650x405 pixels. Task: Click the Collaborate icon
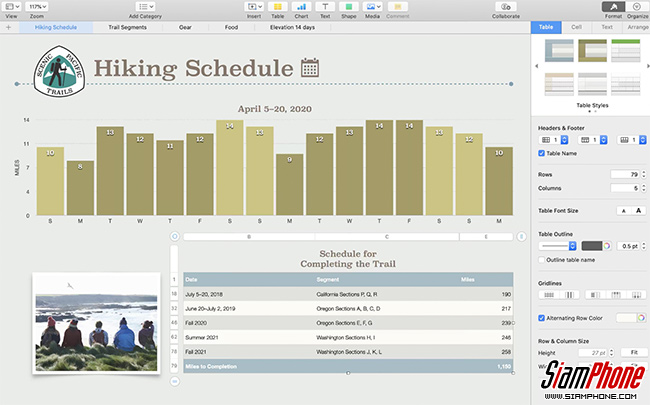click(506, 7)
